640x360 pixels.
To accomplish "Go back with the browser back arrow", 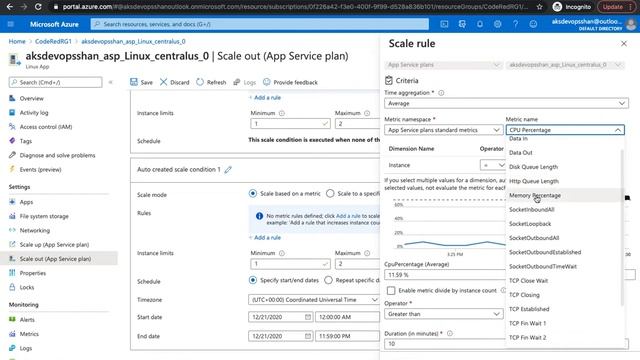I will [10, 7].
